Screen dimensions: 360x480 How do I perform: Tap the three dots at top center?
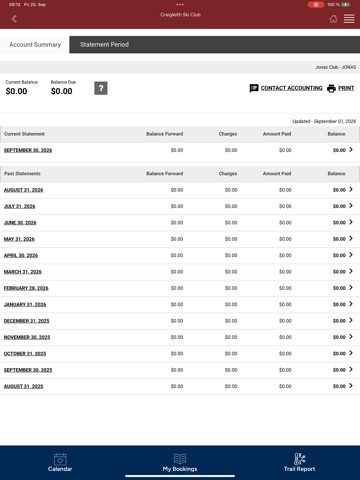tap(180, 5)
